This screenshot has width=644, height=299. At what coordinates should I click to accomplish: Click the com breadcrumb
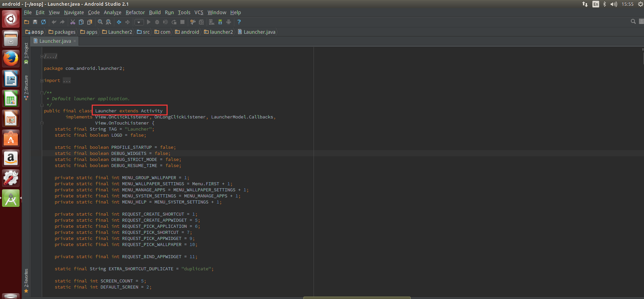162,32
